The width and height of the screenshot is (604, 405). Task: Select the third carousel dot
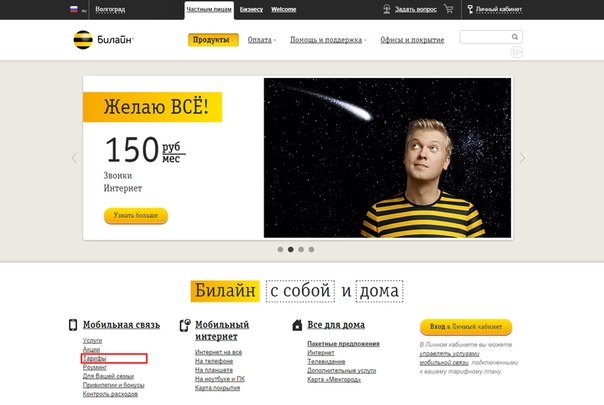[301, 249]
